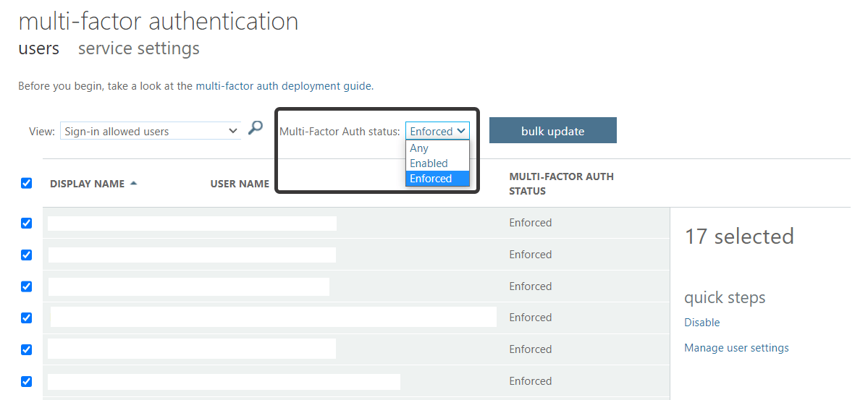Click the magnifying glass search icon
Screen dimensions: 868x400
pyautogui.click(x=255, y=128)
